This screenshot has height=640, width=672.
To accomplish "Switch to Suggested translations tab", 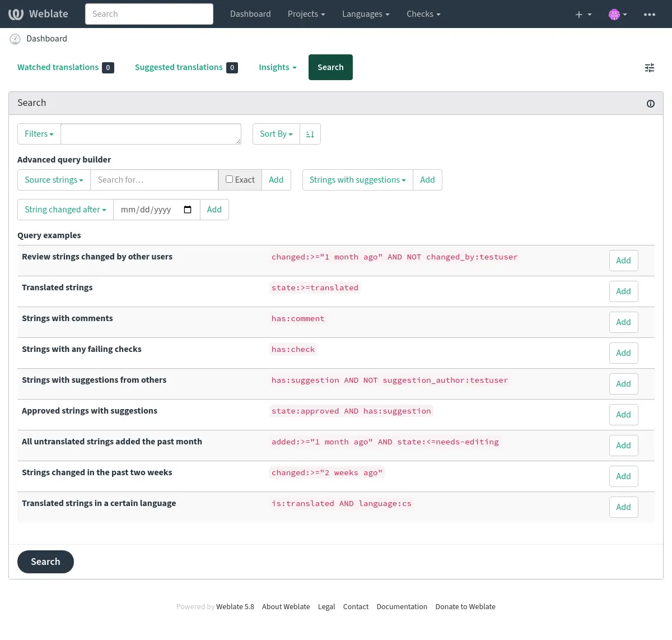I will (x=186, y=67).
